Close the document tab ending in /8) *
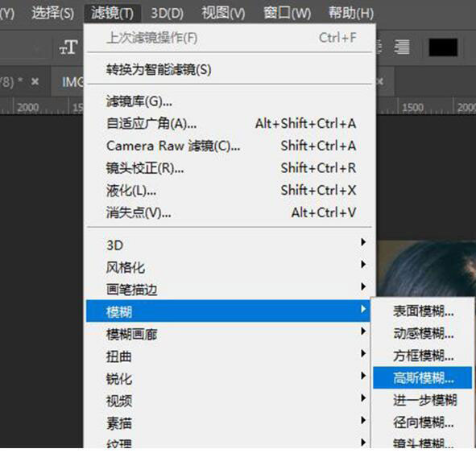The width and height of the screenshot is (476, 453). click(35, 81)
